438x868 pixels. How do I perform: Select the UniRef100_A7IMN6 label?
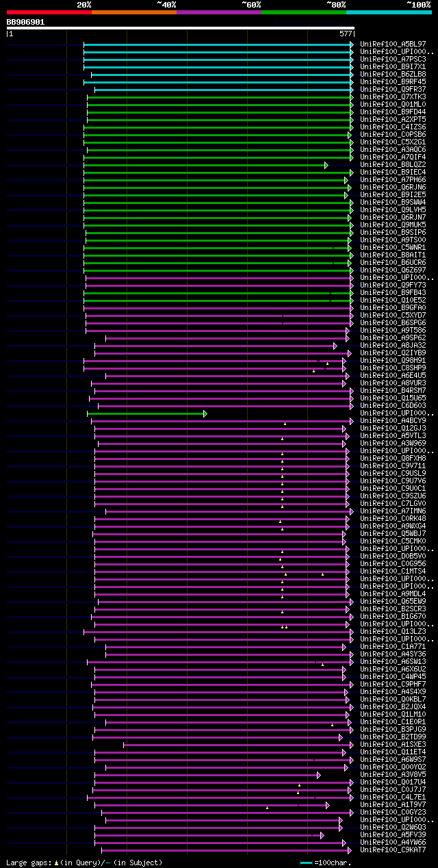click(x=393, y=511)
